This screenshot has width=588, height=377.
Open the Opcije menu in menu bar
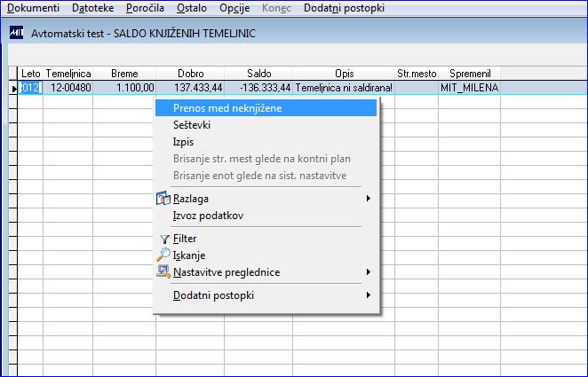(234, 8)
